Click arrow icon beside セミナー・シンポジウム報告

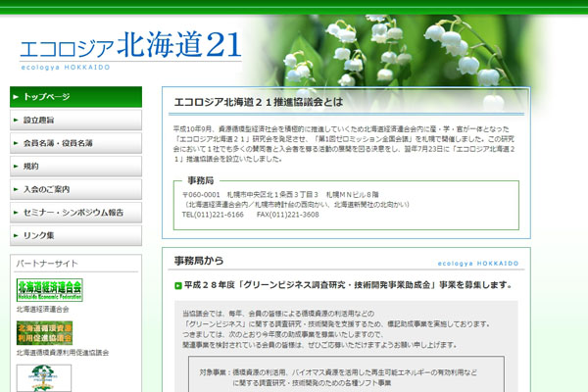point(16,213)
